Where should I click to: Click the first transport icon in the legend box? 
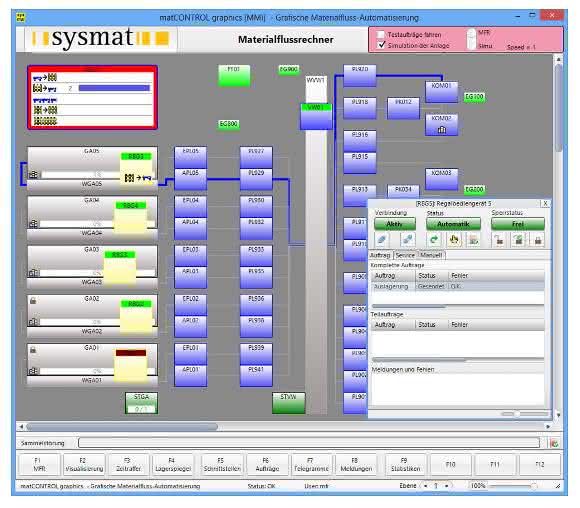click(x=45, y=77)
